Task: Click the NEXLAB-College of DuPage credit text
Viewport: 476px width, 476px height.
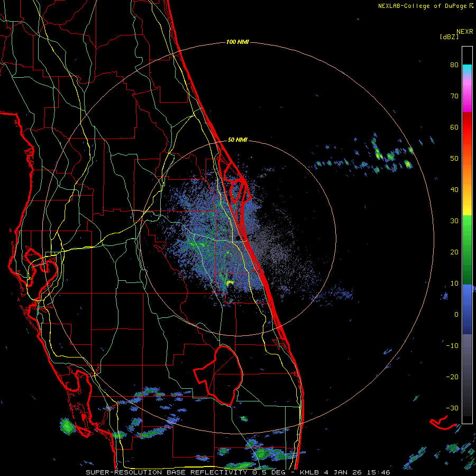Action: tap(423, 6)
